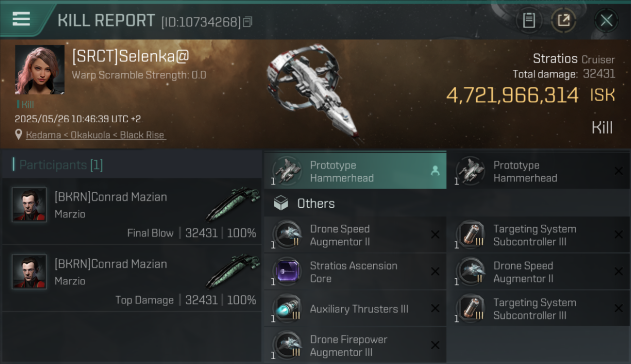Click the Drone Firepower Augmentor III icon

(286, 345)
